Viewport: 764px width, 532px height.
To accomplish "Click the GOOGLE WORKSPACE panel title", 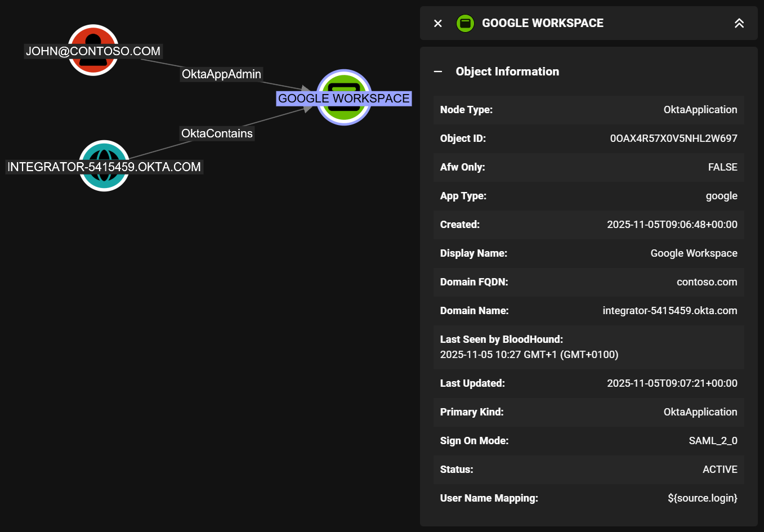I will (543, 23).
